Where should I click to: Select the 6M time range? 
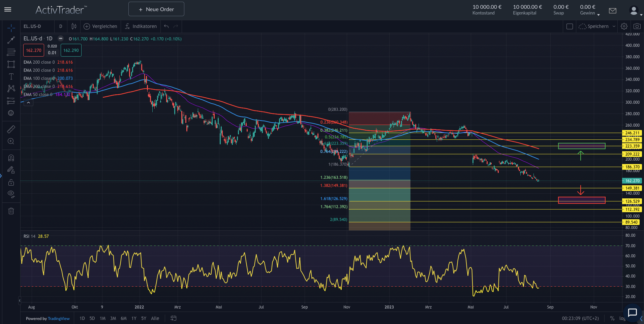tap(123, 318)
